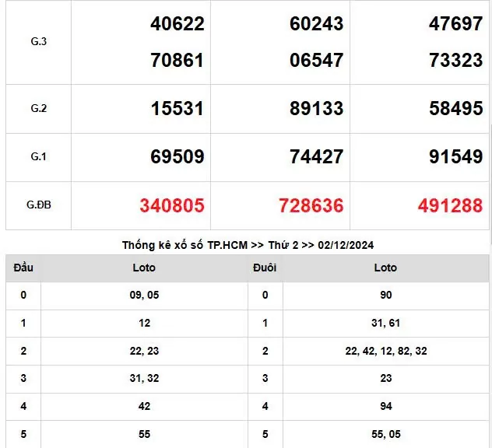
Task: Click the Đầu 1 loto cell 12
Action: (144, 323)
